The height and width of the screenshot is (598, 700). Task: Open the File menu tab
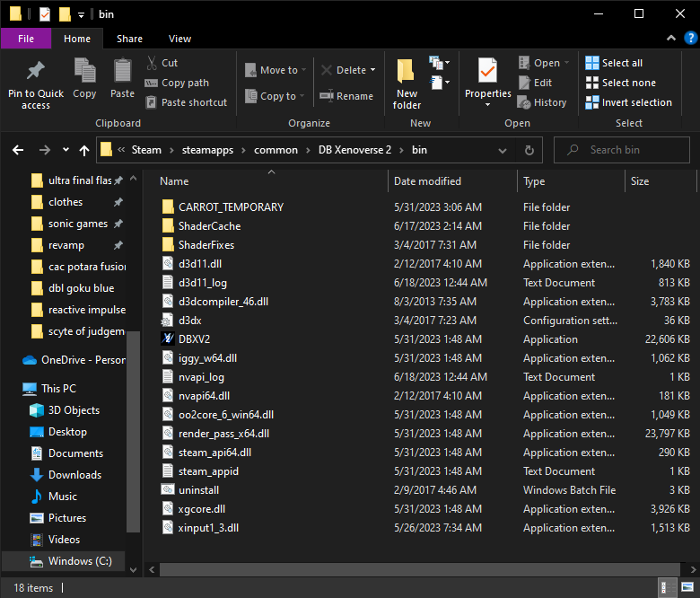pos(26,39)
